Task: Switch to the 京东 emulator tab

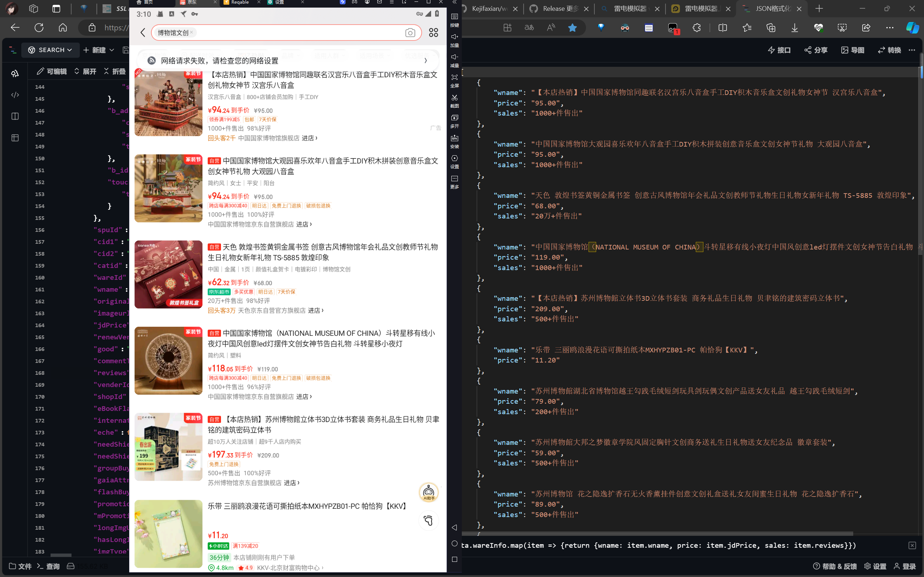Action: tap(197, 3)
